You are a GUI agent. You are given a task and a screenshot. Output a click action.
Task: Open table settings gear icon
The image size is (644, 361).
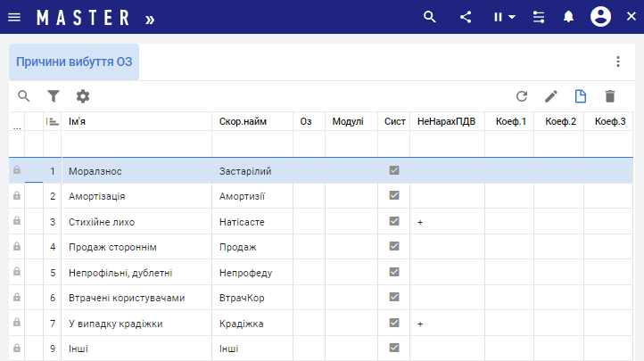pyautogui.click(x=83, y=96)
